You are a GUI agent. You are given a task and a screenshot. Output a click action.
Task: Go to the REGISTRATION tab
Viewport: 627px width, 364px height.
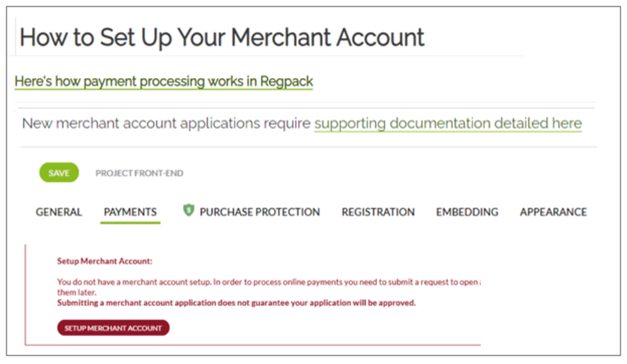(x=378, y=212)
